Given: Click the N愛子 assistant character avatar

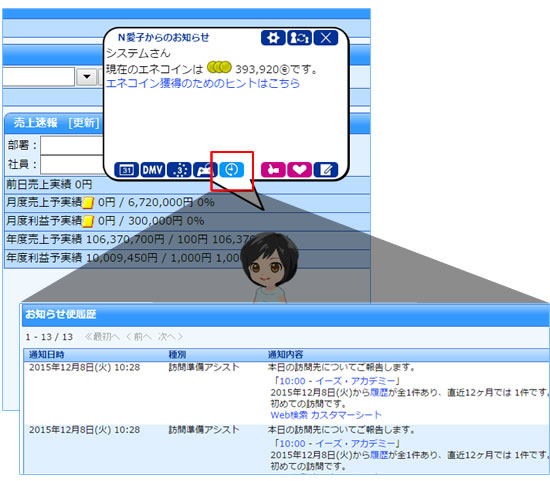Looking at the screenshot, I should (x=269, y=268).
